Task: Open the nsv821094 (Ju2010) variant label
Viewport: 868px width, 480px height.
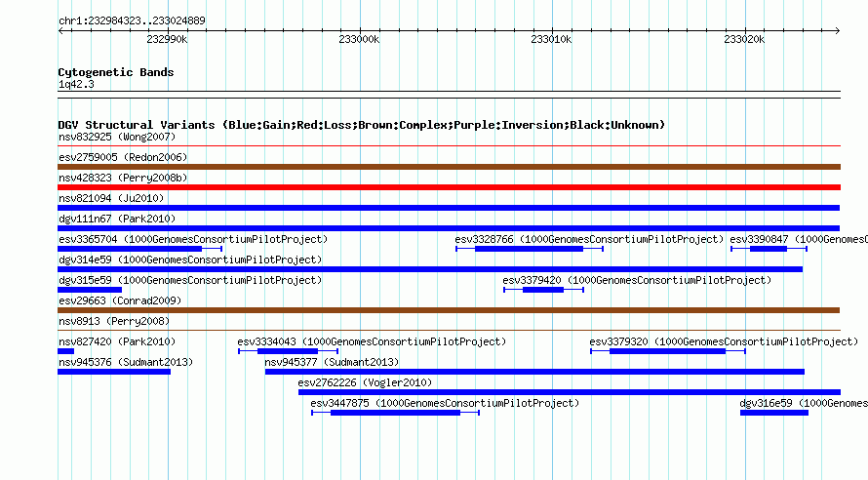Action: point(111,198)
